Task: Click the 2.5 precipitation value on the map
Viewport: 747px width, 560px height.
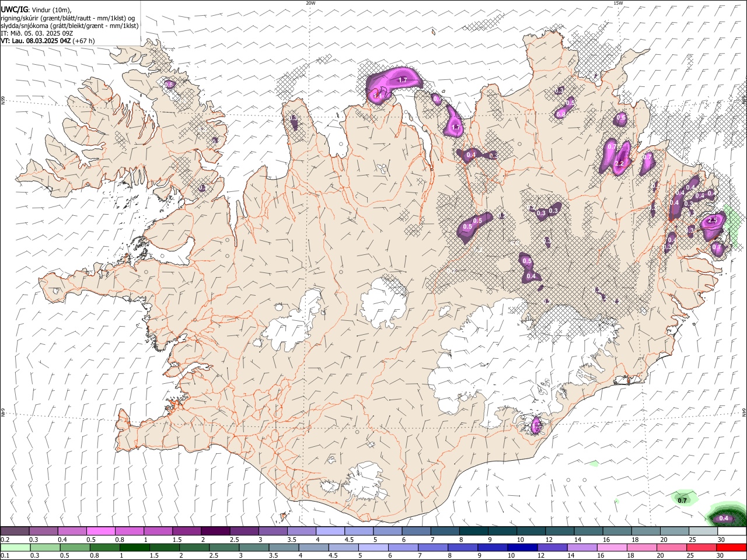Action: coord(712,220)
